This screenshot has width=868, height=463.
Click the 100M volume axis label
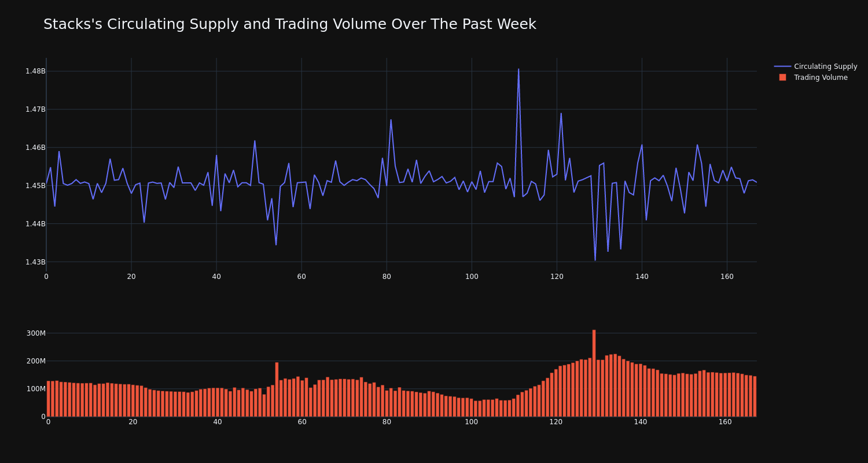(x=36, y=389)
